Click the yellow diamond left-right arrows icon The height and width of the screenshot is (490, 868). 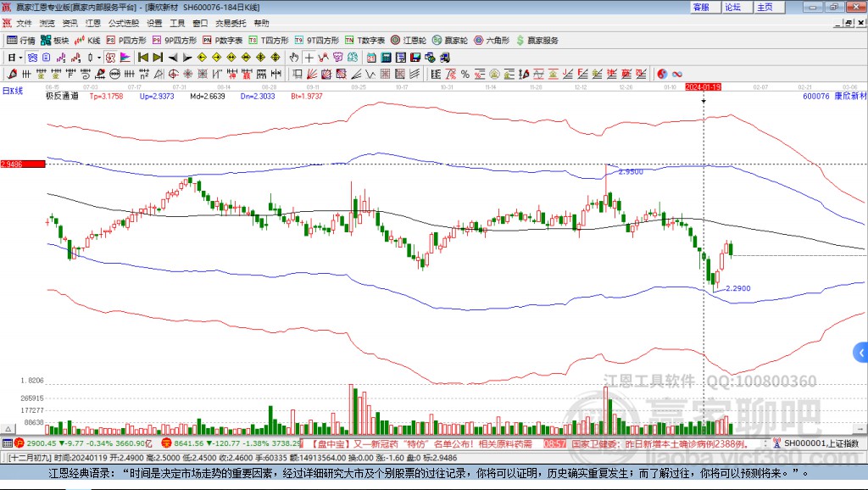(231, 58)
